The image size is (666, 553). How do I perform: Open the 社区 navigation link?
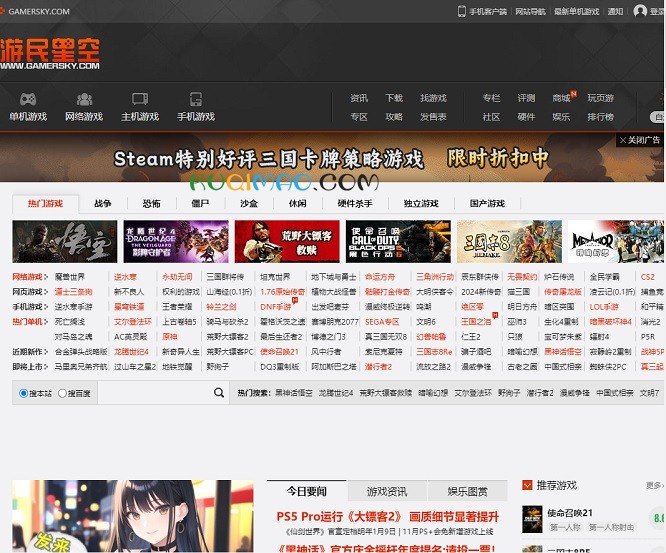[x=491, y=117]
